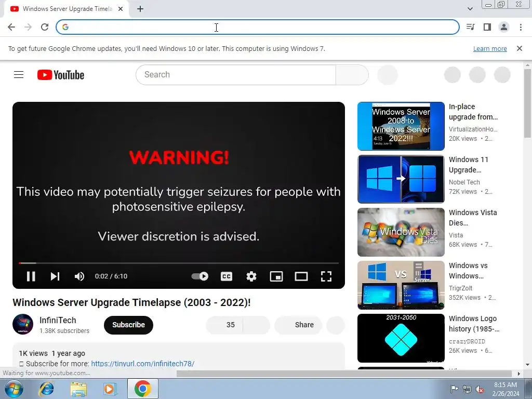This screenshot has width=532, height=399.
Task: Launch Internet Explorer from taskbar
Action: [46, 389]
